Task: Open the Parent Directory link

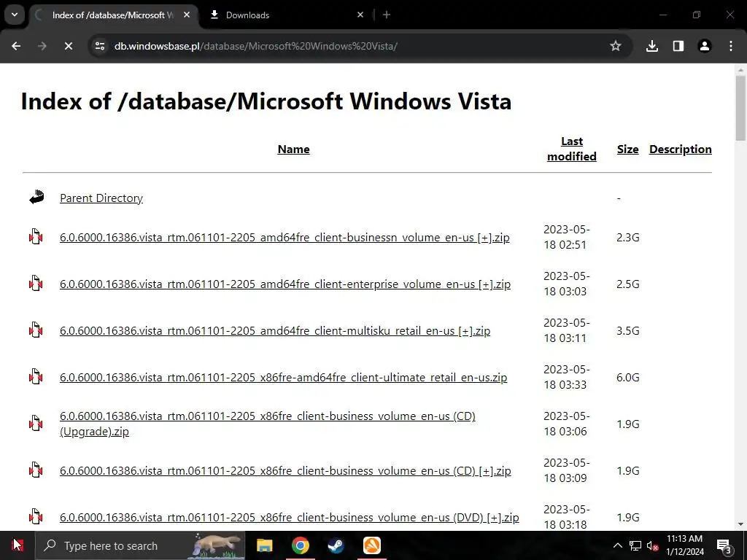Action: tap(101, 198)
